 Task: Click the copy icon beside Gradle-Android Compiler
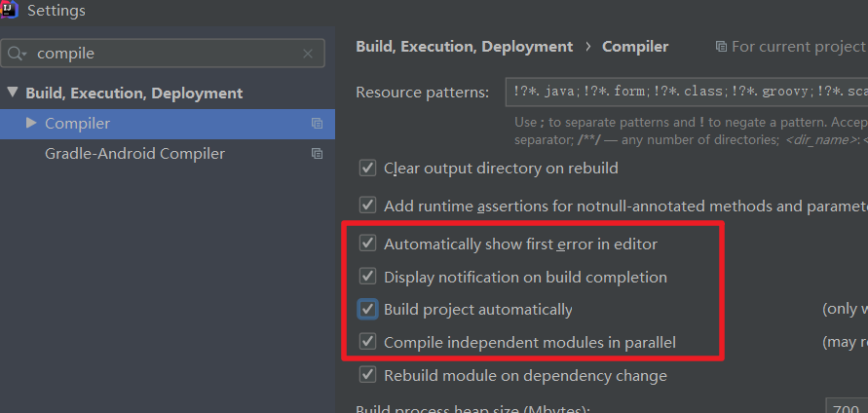[x=317, y=154]
